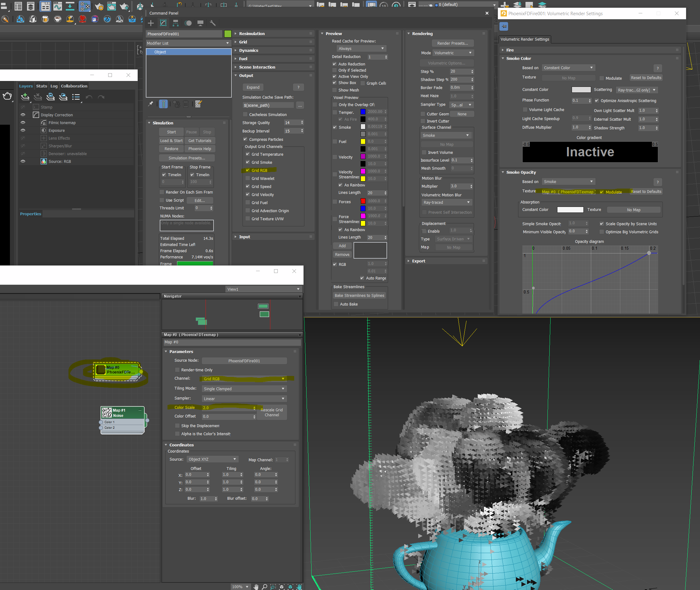Expand the Fire rollout in render settings
700x590 pixels.
[x=590, y=50]
